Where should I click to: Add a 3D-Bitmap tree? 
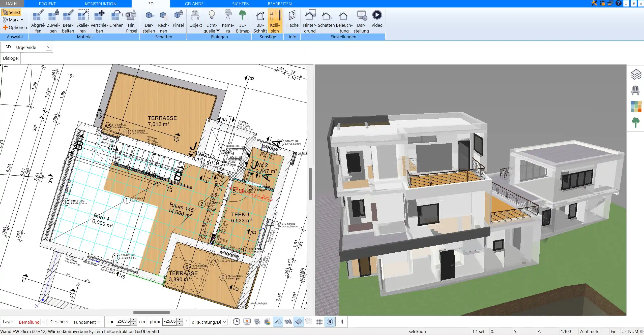[243, 21]
